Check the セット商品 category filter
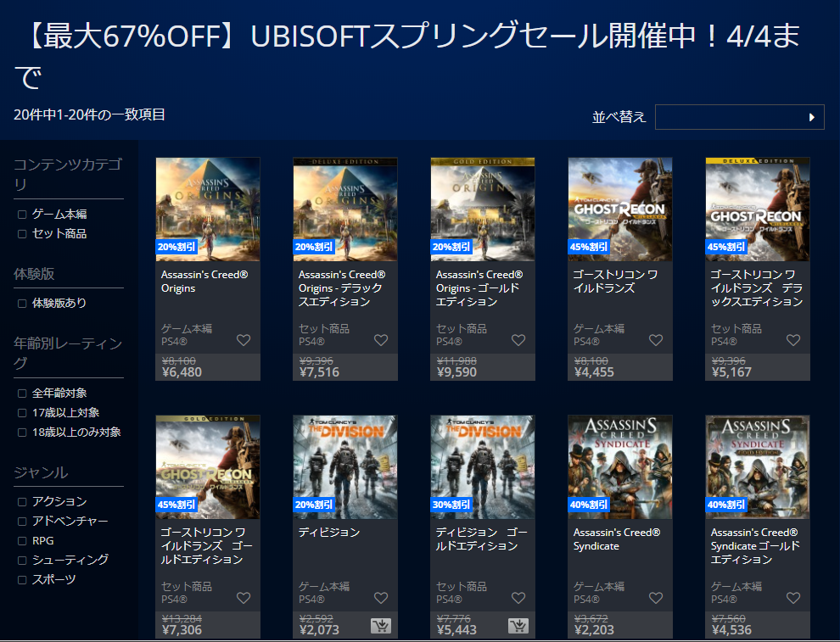The height and width of the screenshot is (642, 840). click(x=22, y=234)
